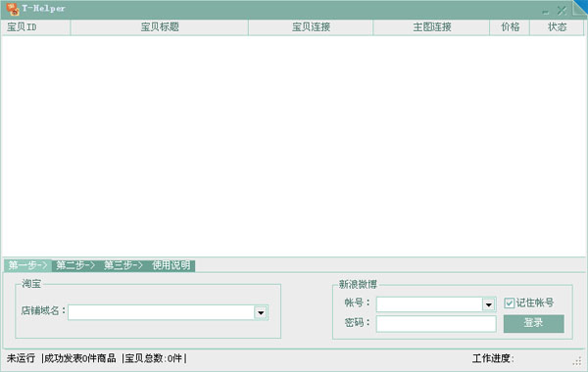588x372 pixels.
Task: Click the 未运行 status text
Action: pyautogui.click(x=21, y=358)
